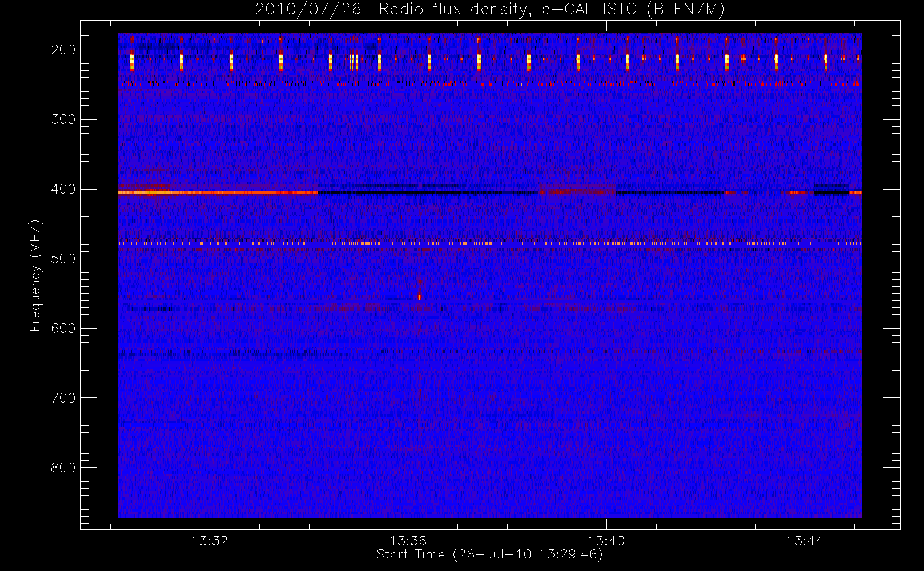Click the 13:44 time tick label
Viewport: 924px width, 571px height.
point(805,541)
